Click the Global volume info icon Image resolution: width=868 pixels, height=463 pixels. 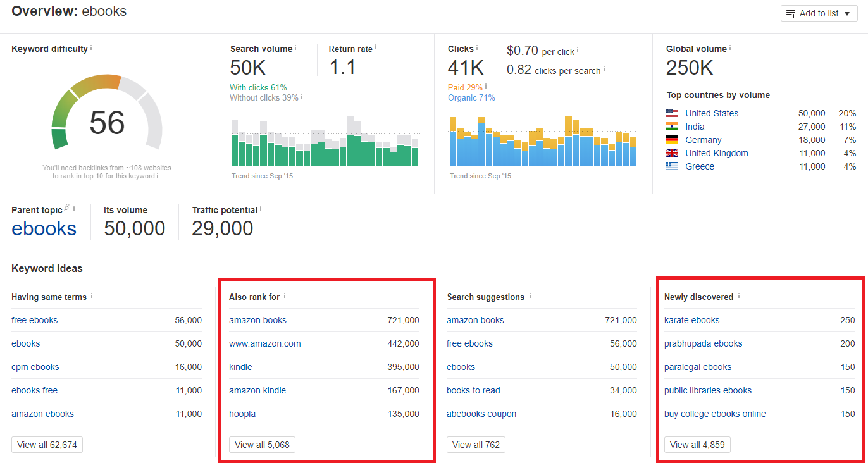731,47
